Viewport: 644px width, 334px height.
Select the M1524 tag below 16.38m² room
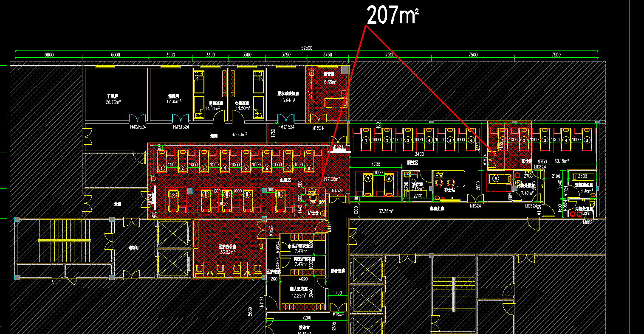[x=318, y=128]
